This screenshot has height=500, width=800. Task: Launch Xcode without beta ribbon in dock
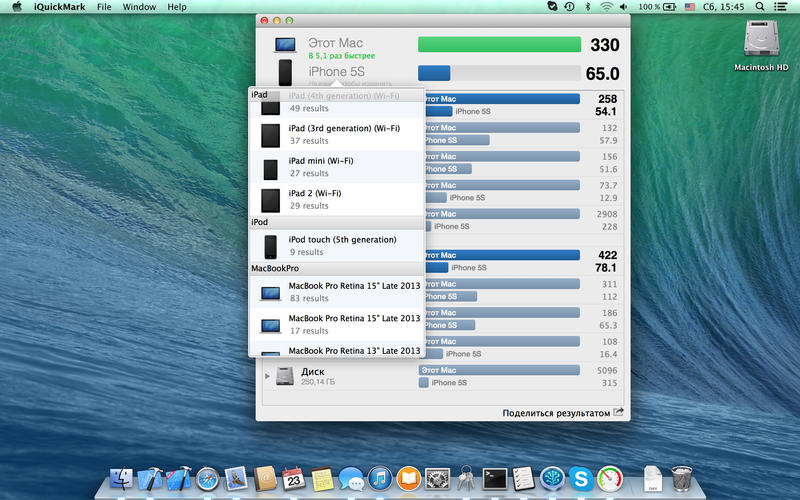[x=150, y=479]
